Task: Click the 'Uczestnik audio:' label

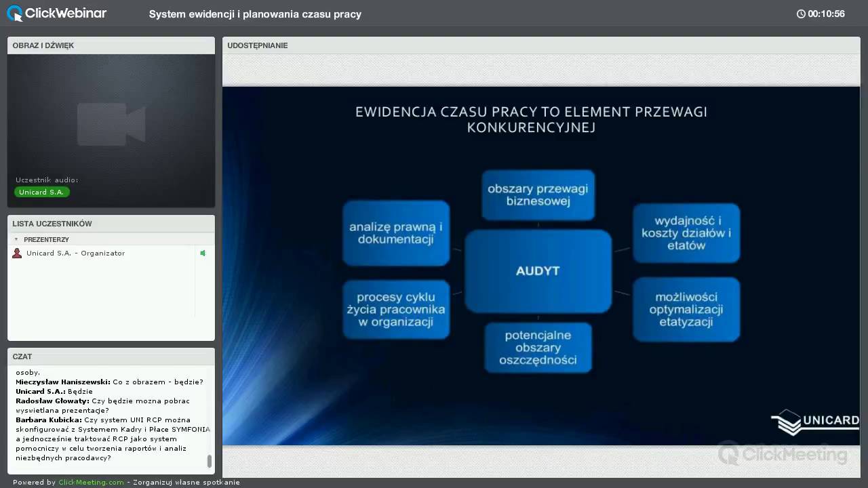Action: click(x=47, y=180)
